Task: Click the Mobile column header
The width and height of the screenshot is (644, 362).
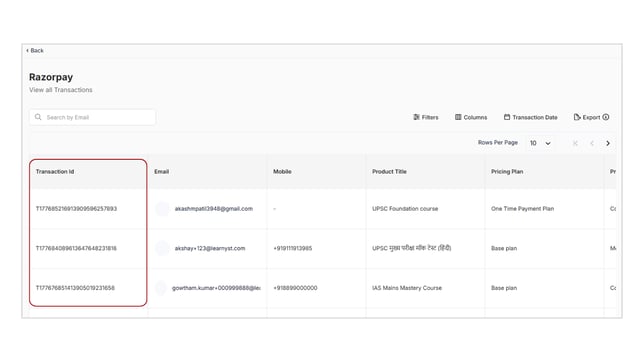Action: click(x=282, y=171)
